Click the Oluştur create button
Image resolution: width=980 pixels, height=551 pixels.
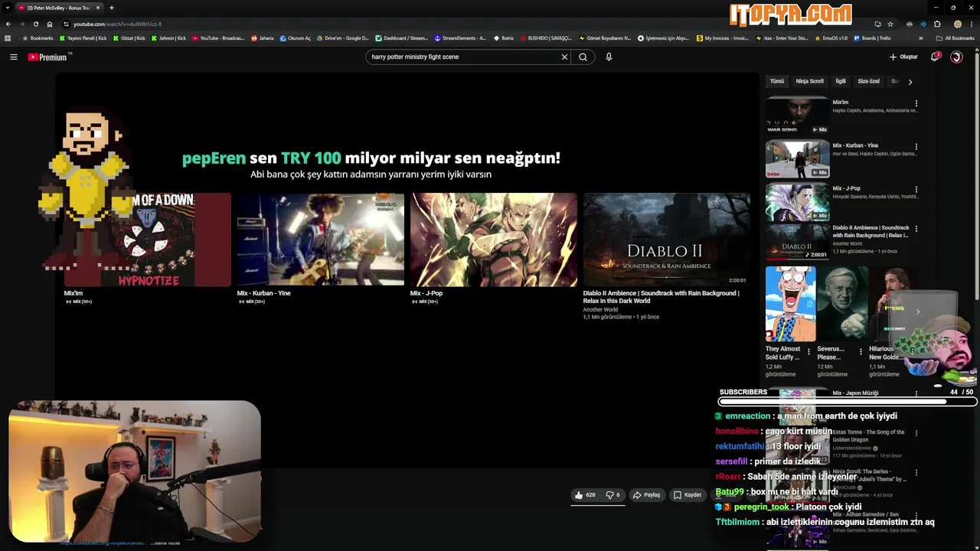(903, 57)
